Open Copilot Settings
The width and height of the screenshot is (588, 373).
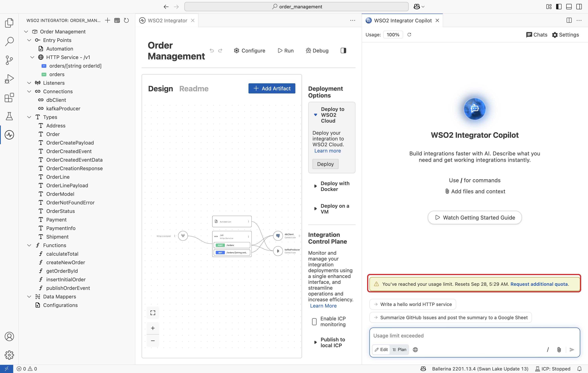(565, 35)
